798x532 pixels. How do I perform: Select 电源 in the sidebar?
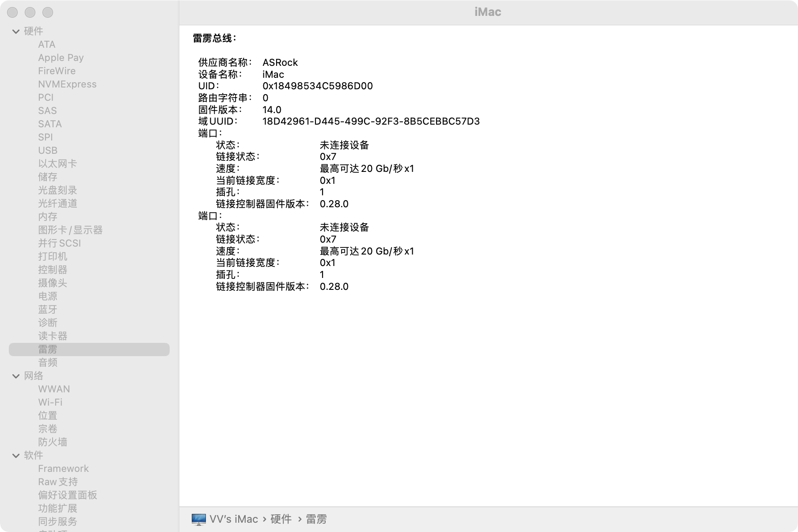pyautogui.click(x=48, y=296)
